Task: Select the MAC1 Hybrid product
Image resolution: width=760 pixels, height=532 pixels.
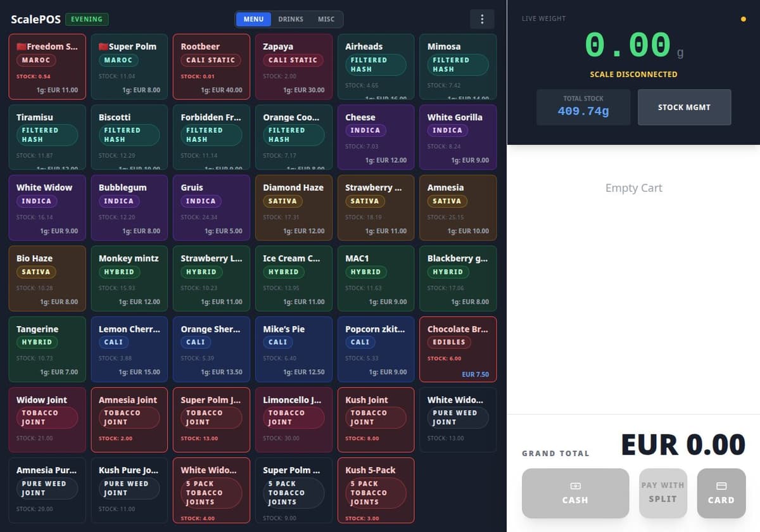Action: pyautogui.click(x=376, y=278)
